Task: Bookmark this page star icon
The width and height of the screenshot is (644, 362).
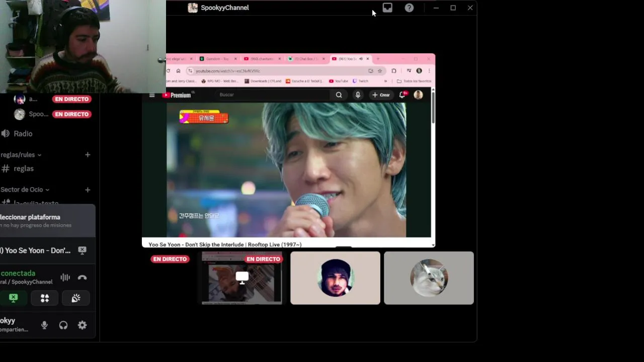Action: coord(380,71)
